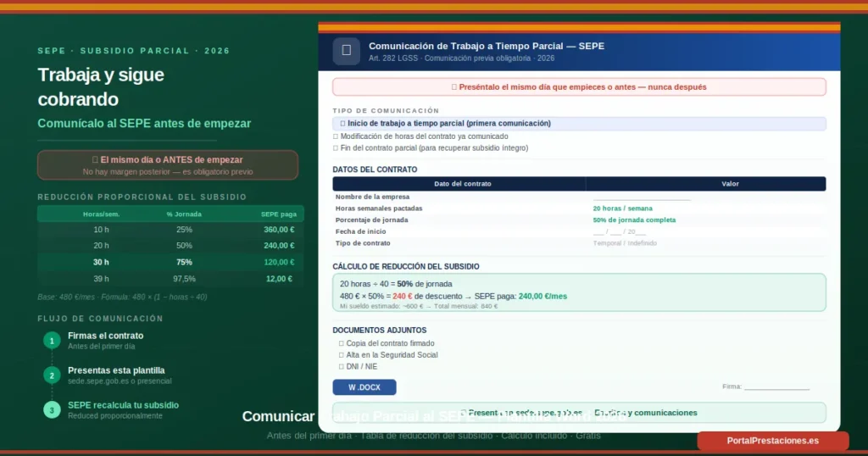
Task: Select the 240,00 € amount in the 20 h row
Action: 279,246
